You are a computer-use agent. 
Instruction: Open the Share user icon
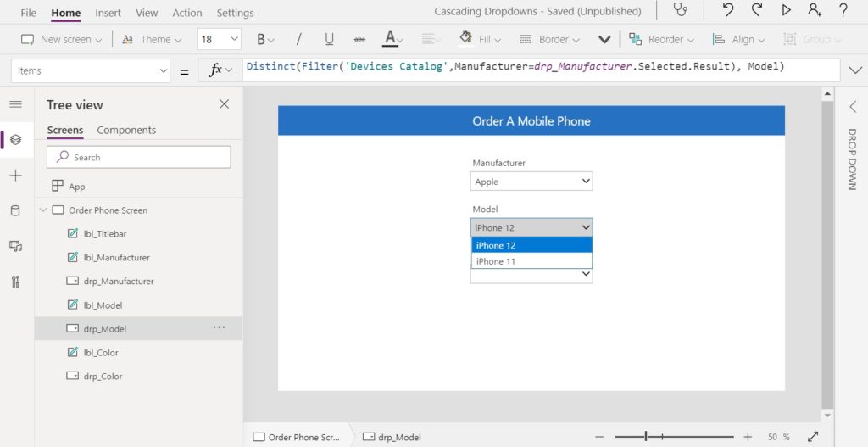click(815, 9)
